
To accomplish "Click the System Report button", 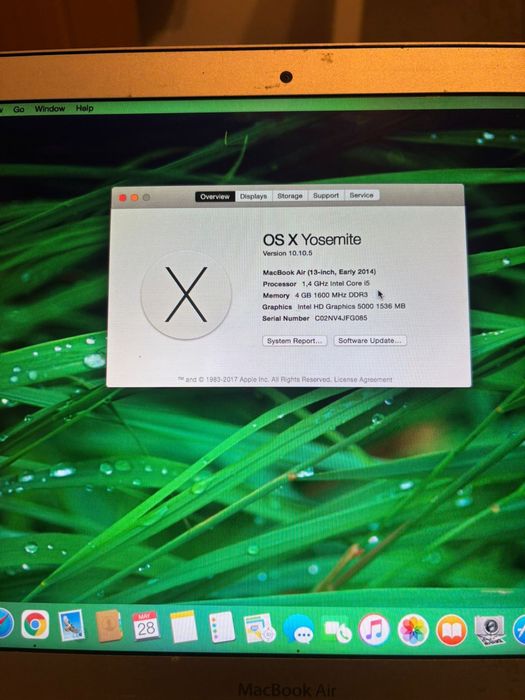I will tap(295, 341).
